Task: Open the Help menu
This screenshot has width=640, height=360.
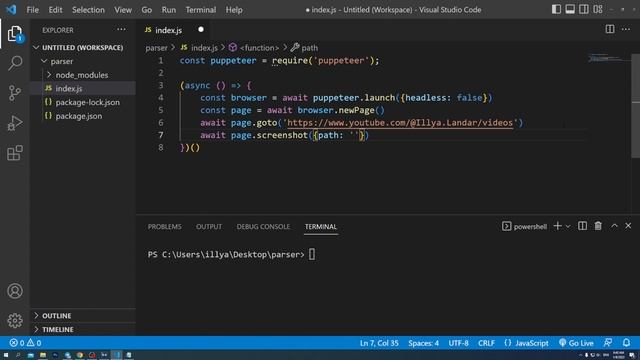Action: click(234, 9)
